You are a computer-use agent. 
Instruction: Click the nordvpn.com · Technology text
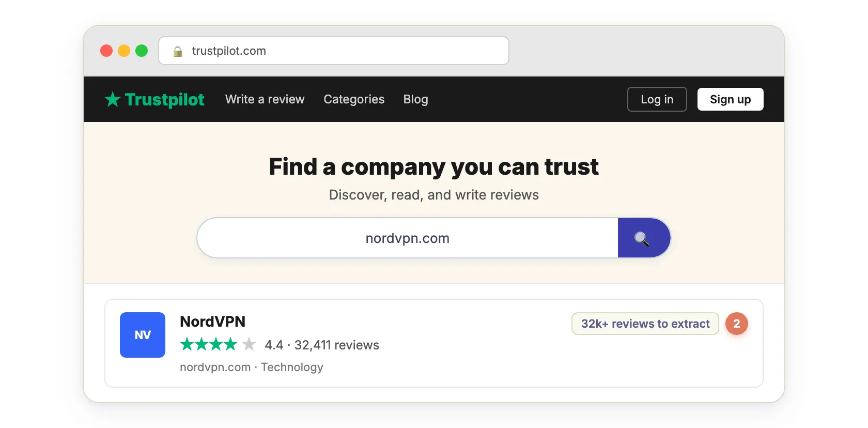click(x=252, y=367)
